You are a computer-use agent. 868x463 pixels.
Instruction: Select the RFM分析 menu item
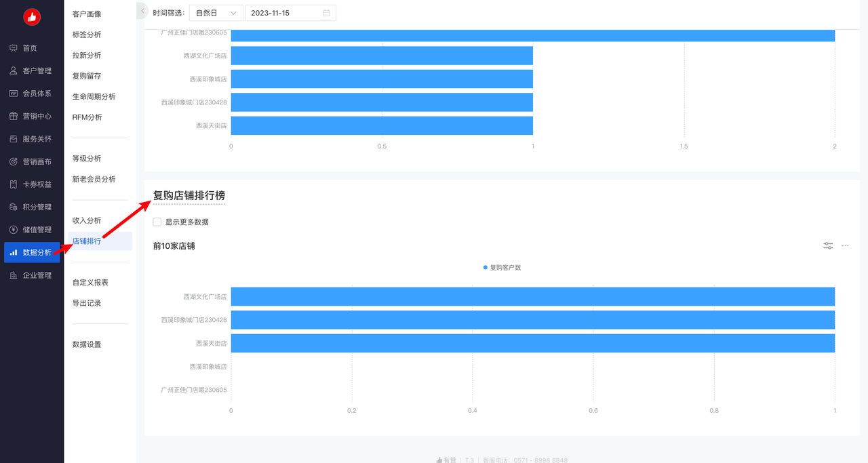87,117
